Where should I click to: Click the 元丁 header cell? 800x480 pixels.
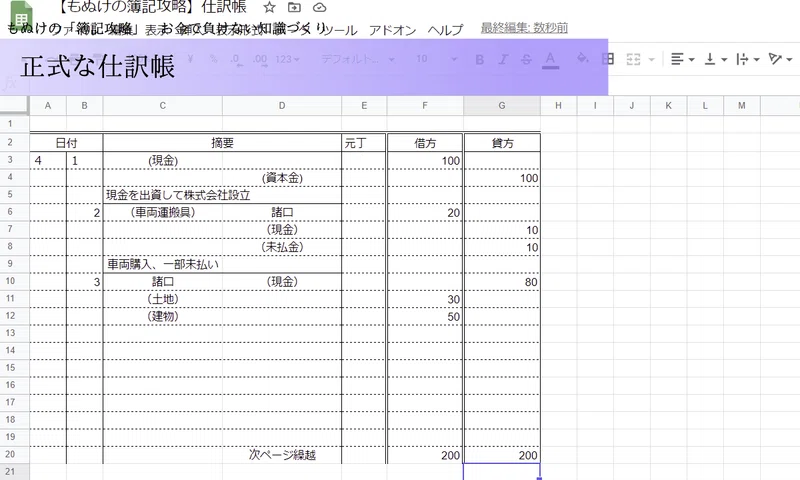tap(364, 143)
